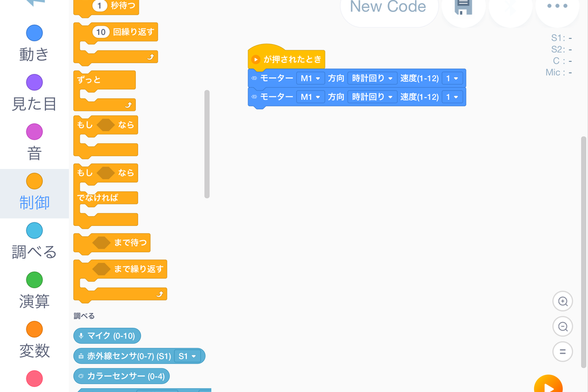The width and height of the screenshot is (588, 392).
Task: Select the 演算 (Operators) category
Action: [34, 291]
